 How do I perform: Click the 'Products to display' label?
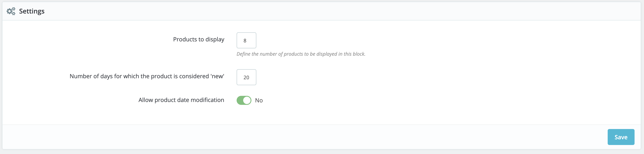(198, 39)
